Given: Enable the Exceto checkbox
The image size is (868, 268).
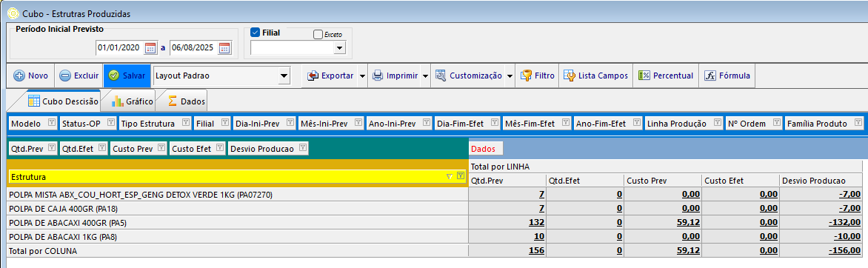Looking at the screenshot, I should tap(318, 34).
